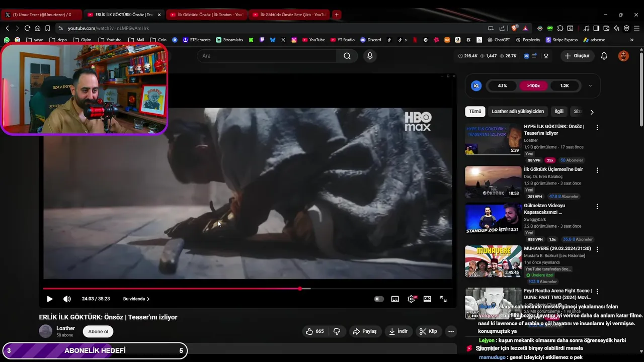Open 'İlk Göktürk Üçlemesi'ne Dair' video title

coord(553,169)
